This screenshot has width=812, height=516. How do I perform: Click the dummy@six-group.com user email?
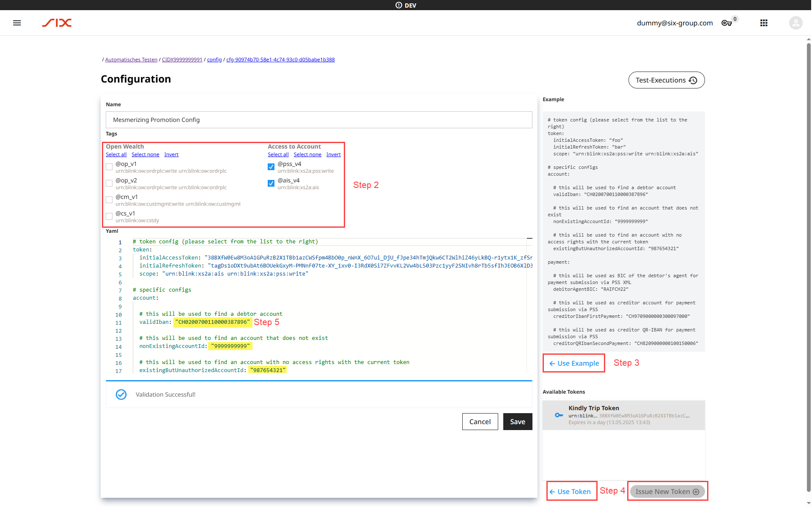pos(675,23)
